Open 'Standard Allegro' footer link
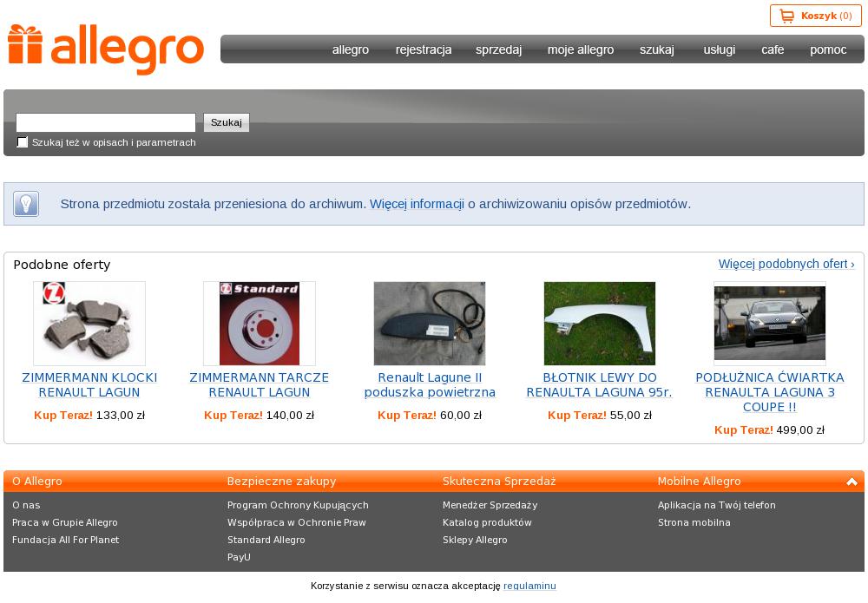 pos(266,540)
